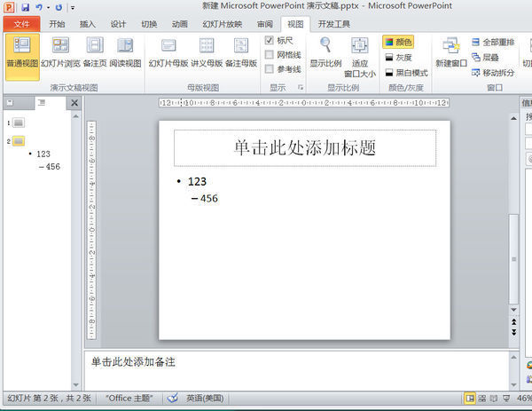The height and width of the screenshot is (411, 532).
Task: Click the slide sub-bullet 456
Action: (209, 198)
